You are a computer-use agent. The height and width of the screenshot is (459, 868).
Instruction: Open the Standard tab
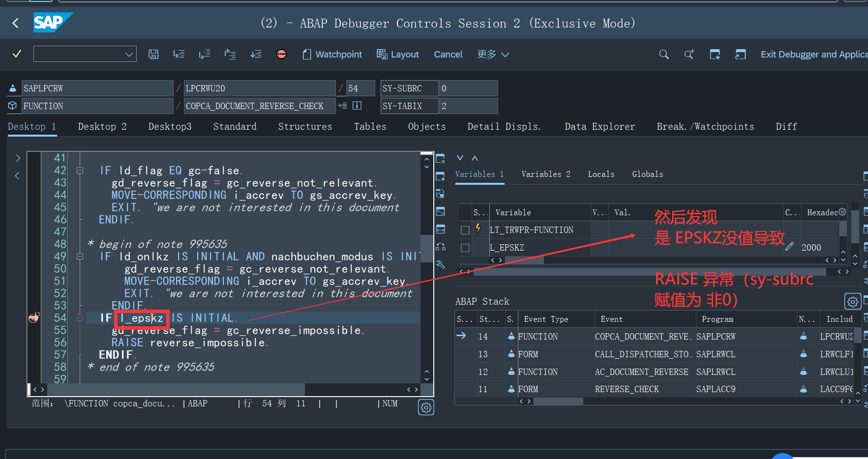pos(235,127)
